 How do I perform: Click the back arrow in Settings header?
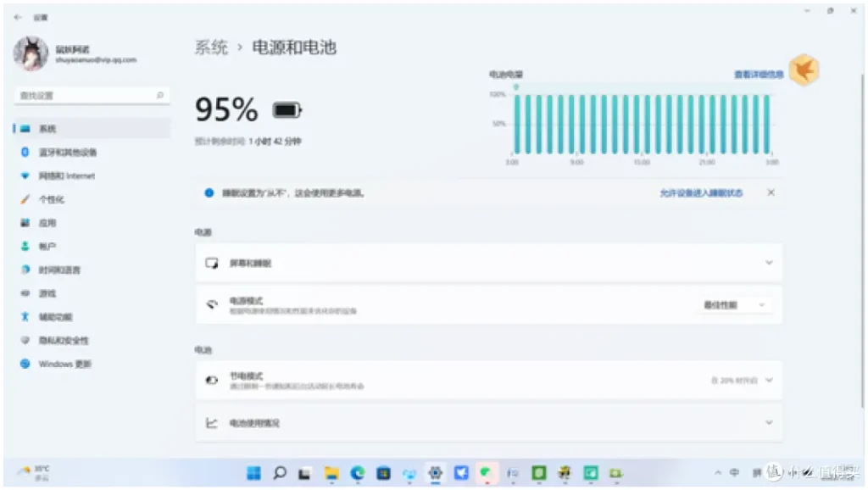[x=18, y=17]
